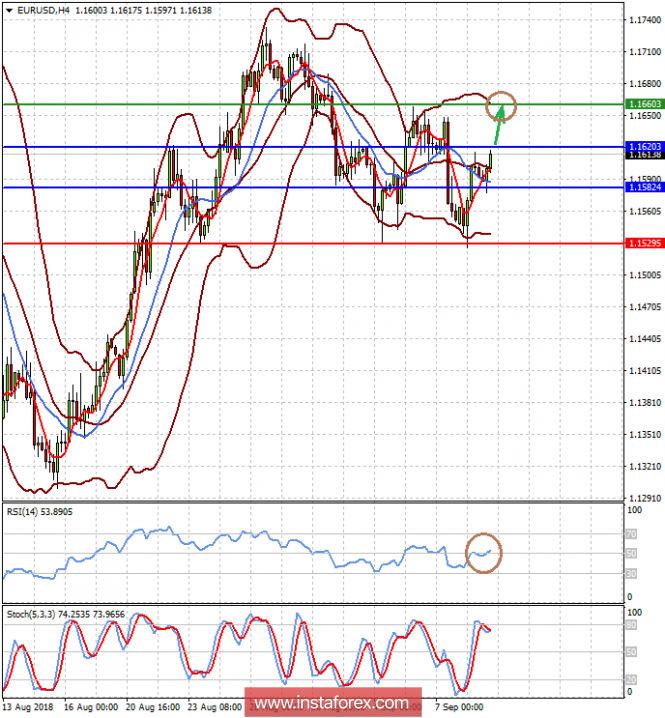The height and width of the screenshot is (718, 665).
Task: Click the Stochastic 80 level label
Action: pyautogui.click(x=631, y=626)
